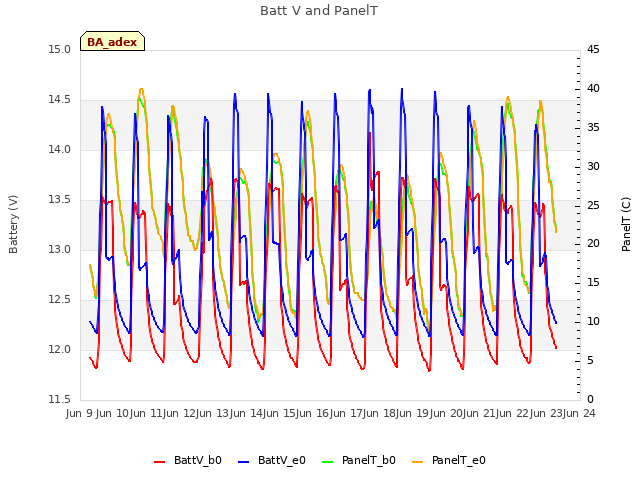Click the blue BattV_e0 legend swatch
This screenshot has width=640, height=480.
coord(244,462)
